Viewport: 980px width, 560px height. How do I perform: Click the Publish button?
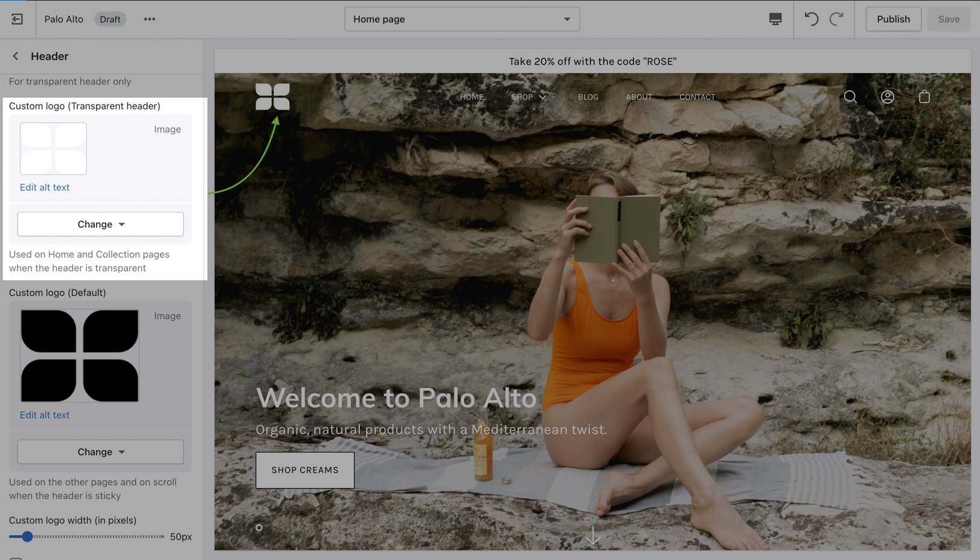(892, 19)
